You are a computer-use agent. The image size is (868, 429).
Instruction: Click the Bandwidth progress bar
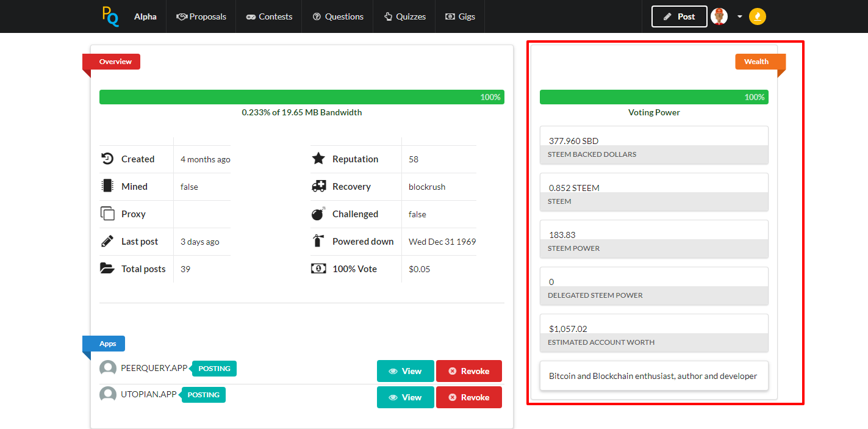click(x=302, y=97)
